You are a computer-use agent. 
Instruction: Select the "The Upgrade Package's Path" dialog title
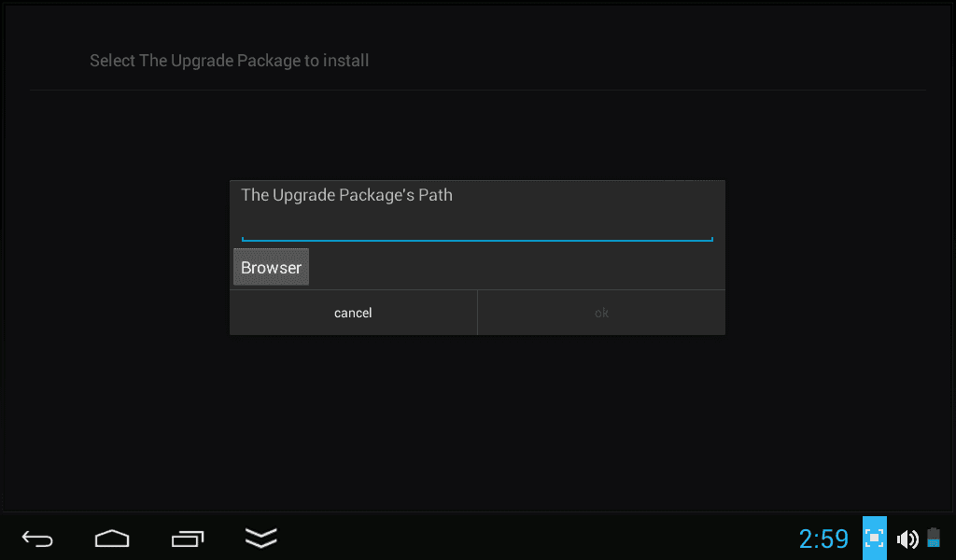347,195
